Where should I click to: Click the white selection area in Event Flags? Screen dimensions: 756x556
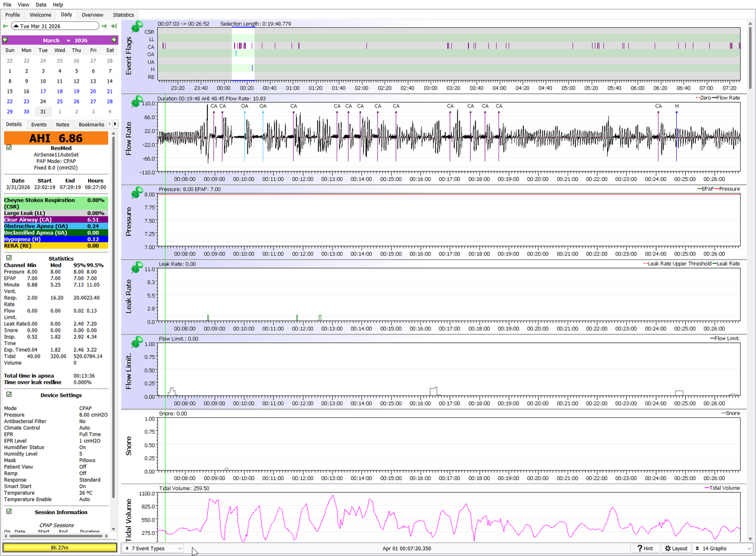[x=243, y=54]
